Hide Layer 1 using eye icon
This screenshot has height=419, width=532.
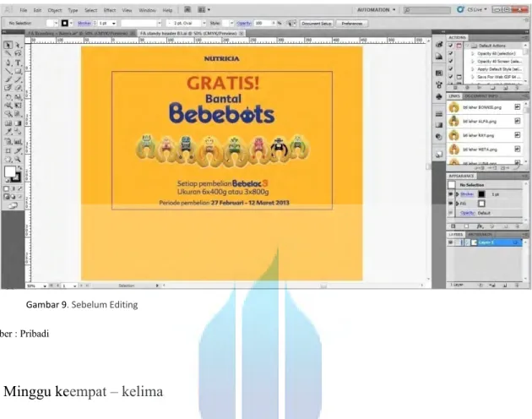(x=451, y=242)
